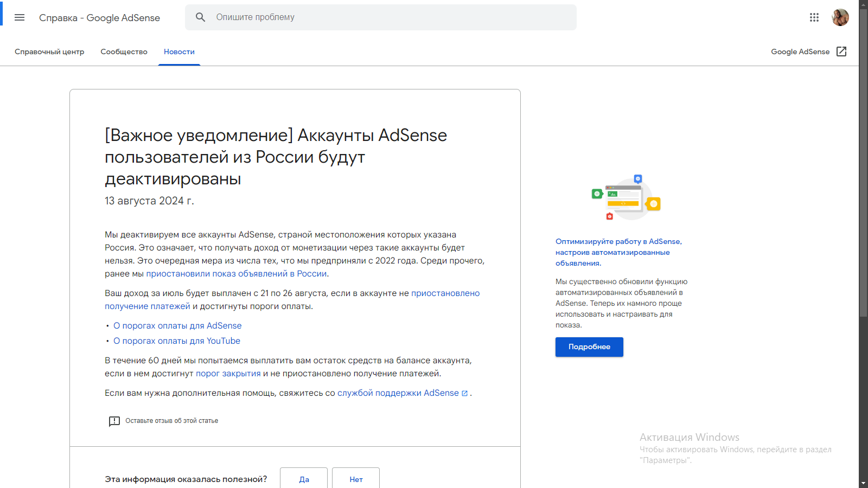
Task: Open the 'порог закрытия' link
Action: (228, 374)
